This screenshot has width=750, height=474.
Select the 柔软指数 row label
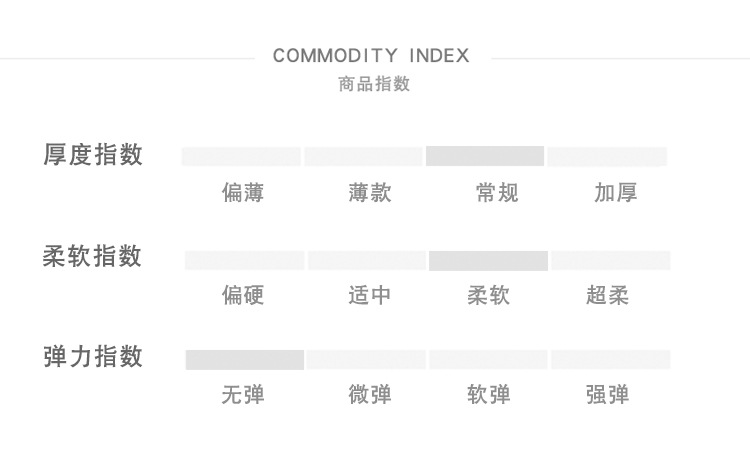click(93, 257)
